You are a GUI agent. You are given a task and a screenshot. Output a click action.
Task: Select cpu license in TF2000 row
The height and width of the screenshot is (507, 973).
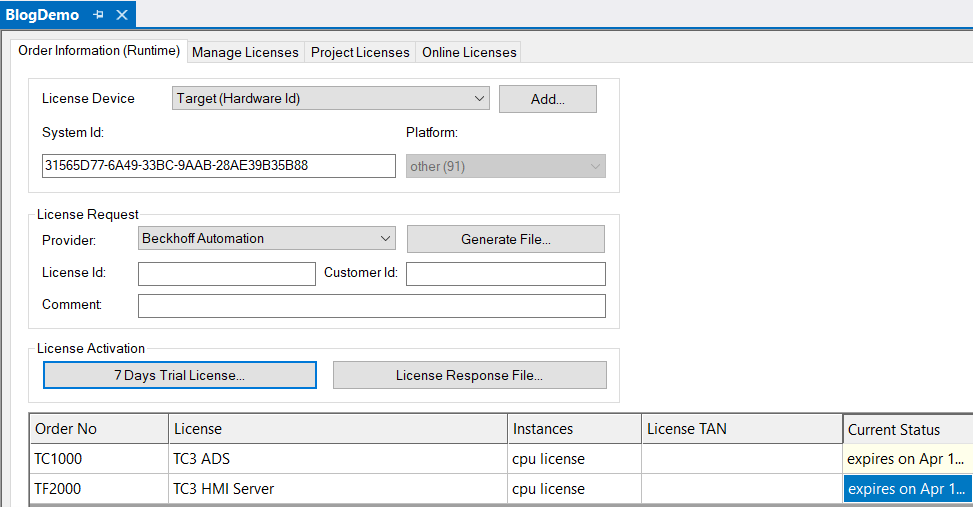click(575, 489)
